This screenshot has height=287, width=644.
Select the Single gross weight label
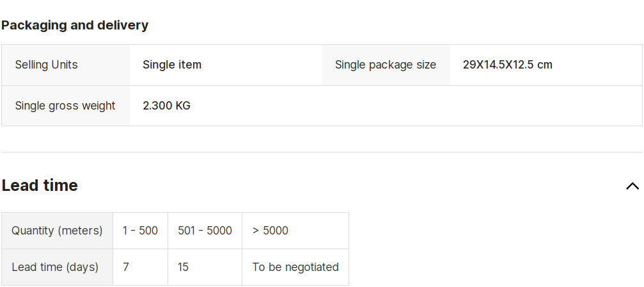coord(65,106)
